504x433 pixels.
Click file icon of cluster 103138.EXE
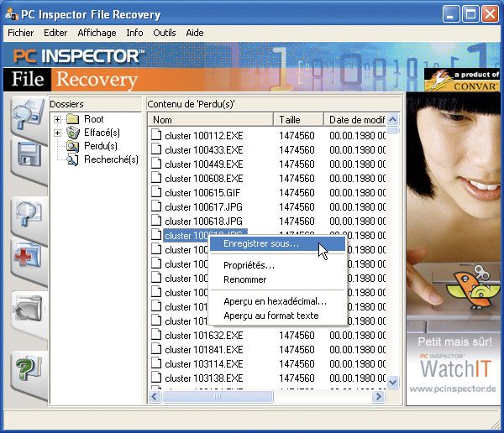pyautogui.click(x=156, y=377)
